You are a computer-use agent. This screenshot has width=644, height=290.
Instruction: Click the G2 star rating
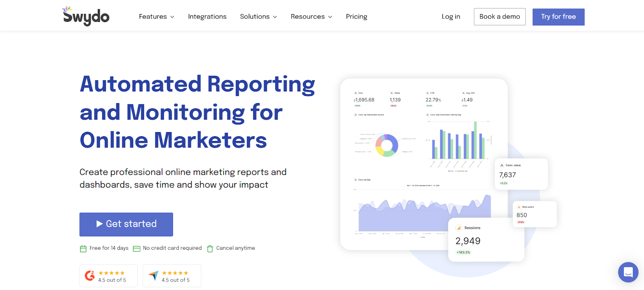pyautogui.click(x=111, y=273)
